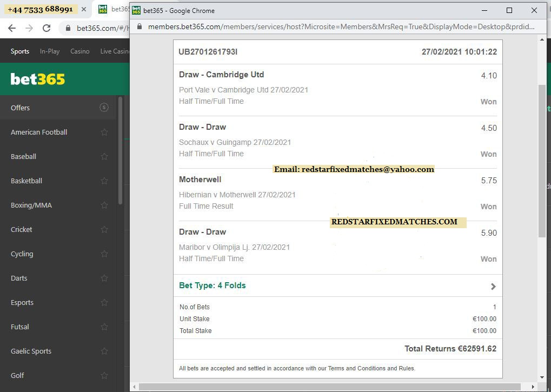The image size is (551, 392).
Task: Favourite Baseball with its star
Action: pos(104,156)
